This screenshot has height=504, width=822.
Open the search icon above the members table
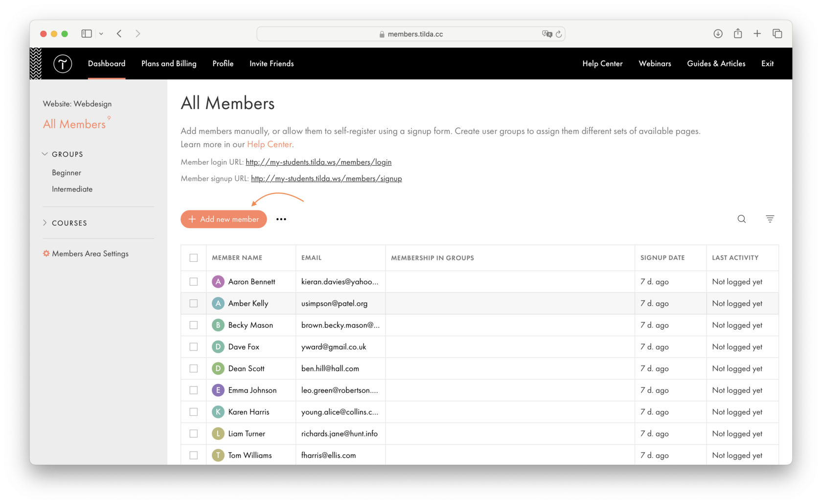point(741,219)
